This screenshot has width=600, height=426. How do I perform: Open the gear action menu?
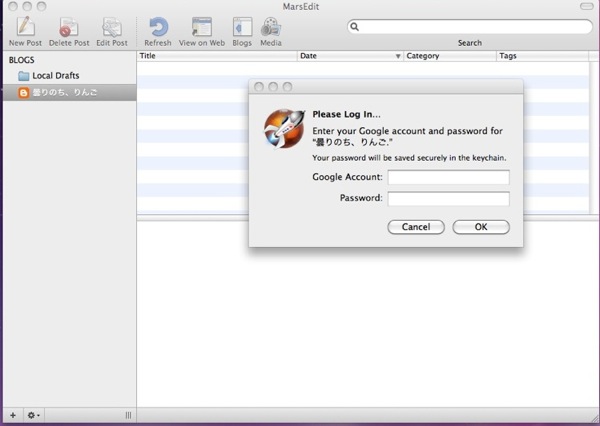point(33,415)
